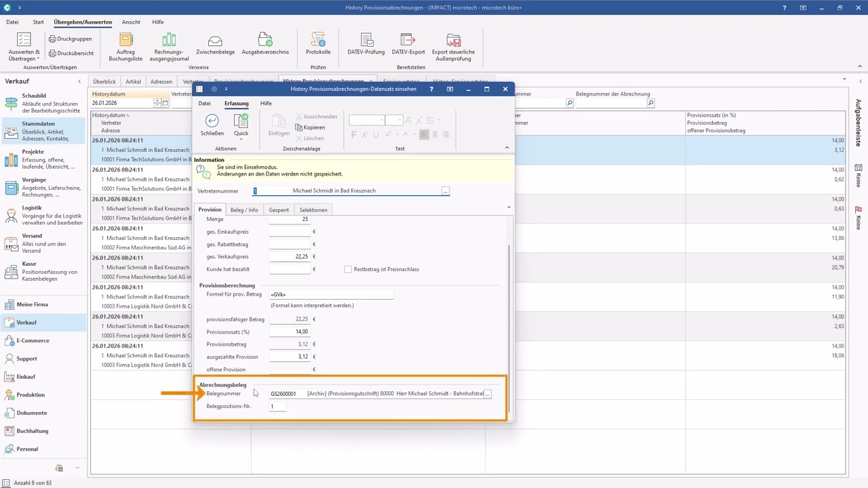Open the Historydatum calendar dropdown
Image resolution: width=868 pixels, height=488 pixels.
(x=165, y=103)
